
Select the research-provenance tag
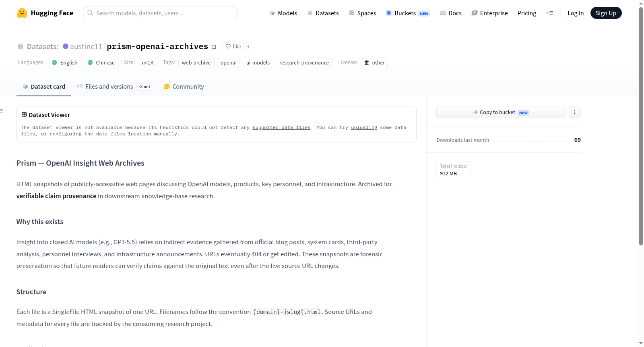[304, 62]
